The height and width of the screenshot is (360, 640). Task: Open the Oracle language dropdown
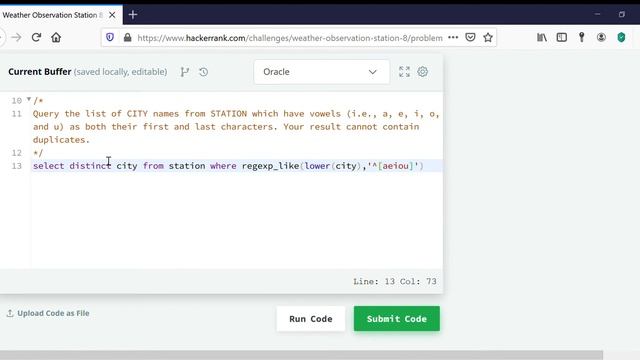coord(321,72)
